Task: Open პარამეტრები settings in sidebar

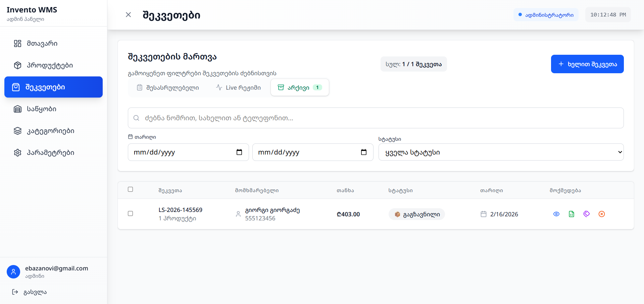Action: 53,153
